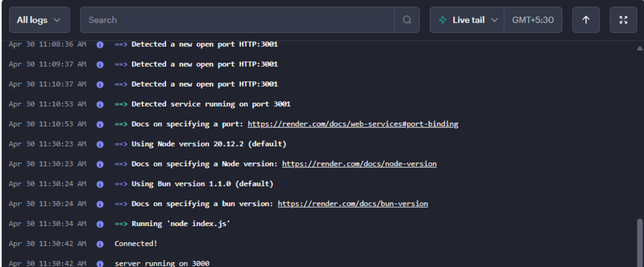Click the search magnifier icon
644x267 pixels.
click(x=407, y=20)
